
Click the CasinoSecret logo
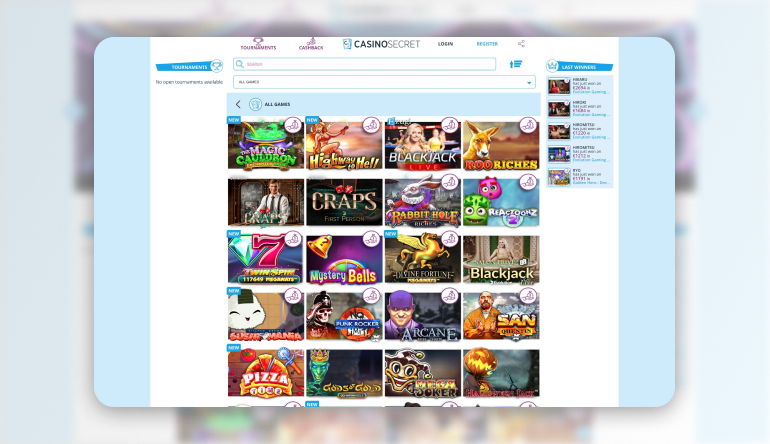(x=381, y=44)
